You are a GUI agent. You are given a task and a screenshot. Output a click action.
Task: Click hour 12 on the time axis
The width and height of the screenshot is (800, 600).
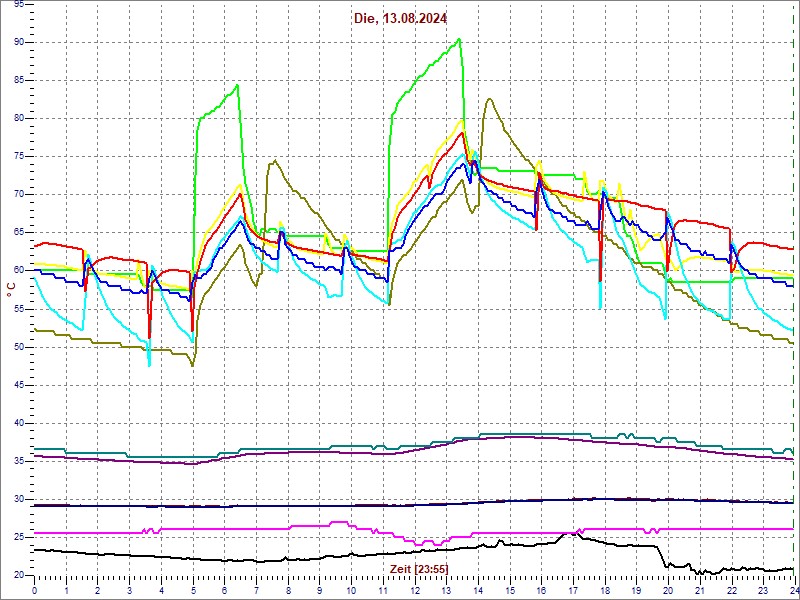tap(414, 590)
